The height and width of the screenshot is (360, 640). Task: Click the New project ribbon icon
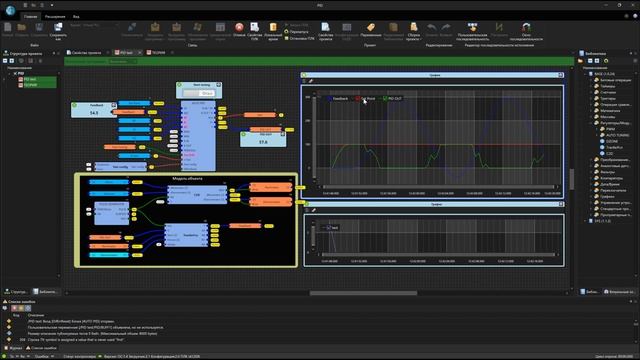[7, 27]
